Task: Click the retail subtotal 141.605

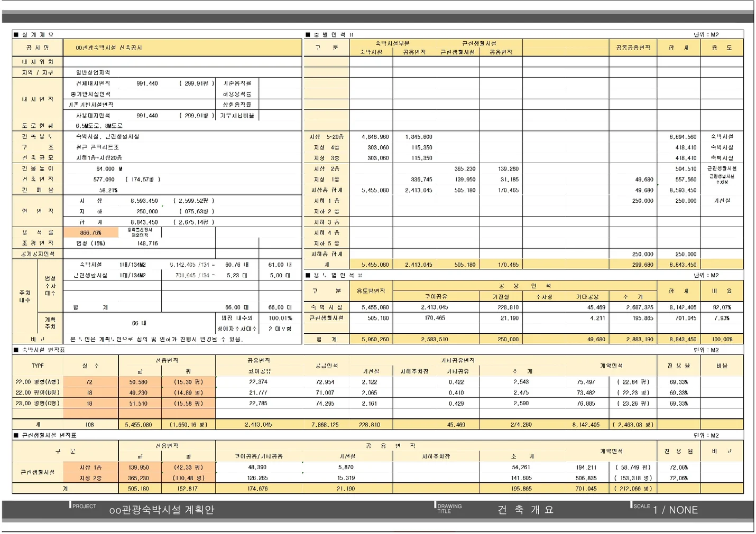Action: [521, 478]
